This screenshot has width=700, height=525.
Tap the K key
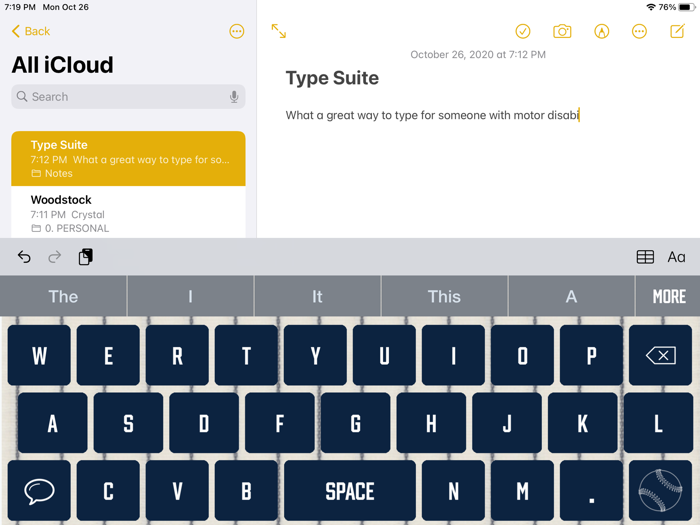[x=583, y=423]
